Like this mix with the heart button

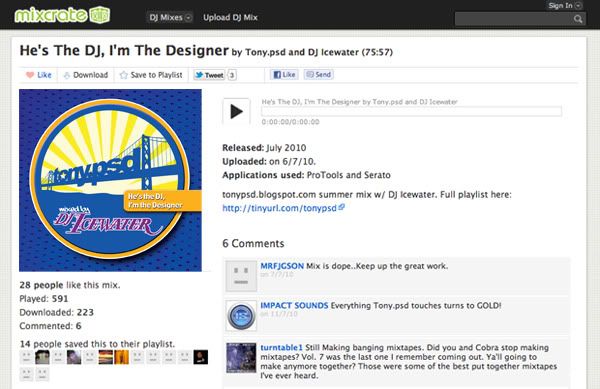coord(38,75)
